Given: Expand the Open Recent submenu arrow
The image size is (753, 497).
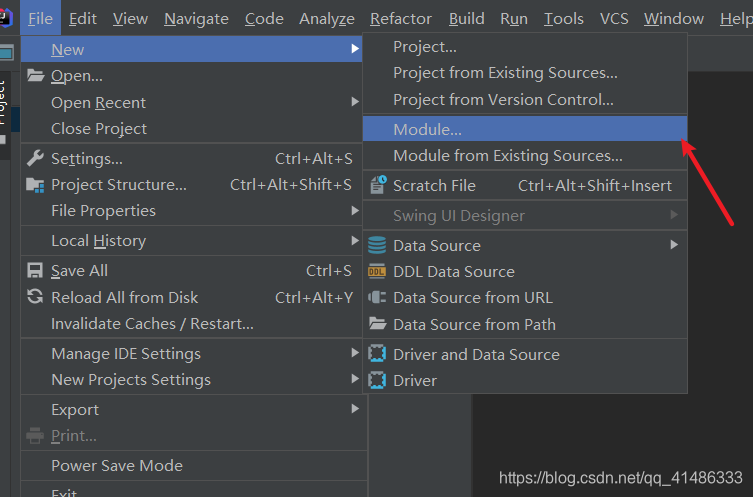Looking at the screenshot, I should point(355,102).
